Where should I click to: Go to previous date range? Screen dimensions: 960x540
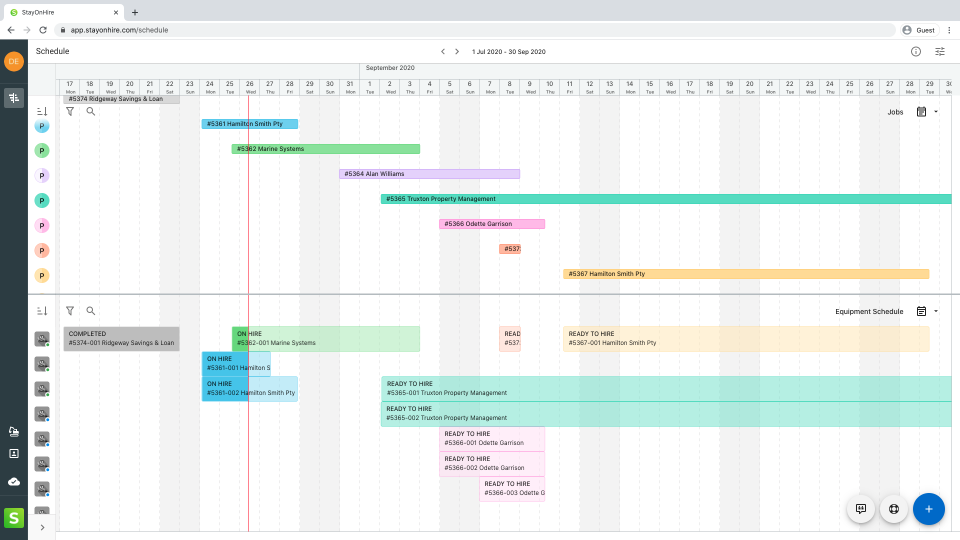pyautogui.click(x=443, y=51)
